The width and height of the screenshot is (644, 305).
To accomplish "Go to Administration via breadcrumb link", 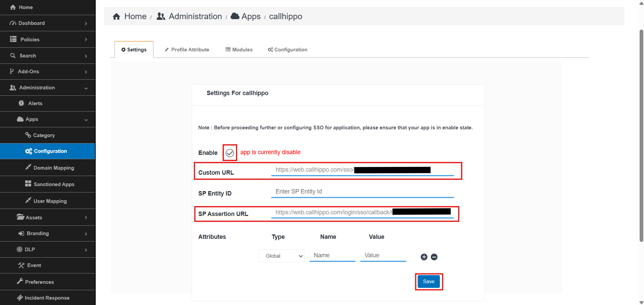I will click(195, 16).
